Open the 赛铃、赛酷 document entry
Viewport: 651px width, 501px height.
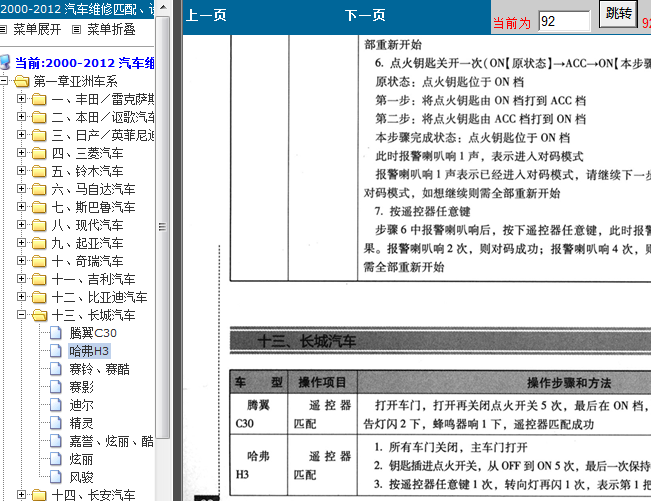click(100, 369)
